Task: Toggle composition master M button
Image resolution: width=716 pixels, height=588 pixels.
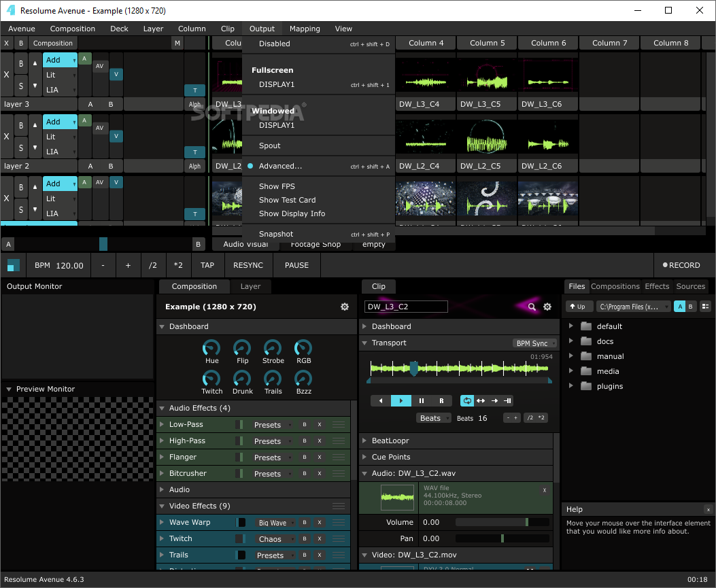Action: pyautogui.click(x=177, y=43)
